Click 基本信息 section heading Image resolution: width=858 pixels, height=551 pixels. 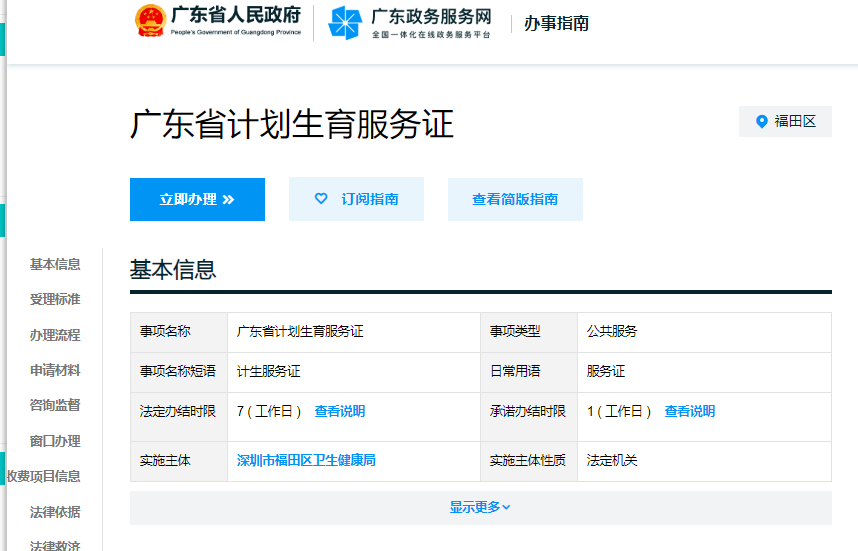coord(173,270)
